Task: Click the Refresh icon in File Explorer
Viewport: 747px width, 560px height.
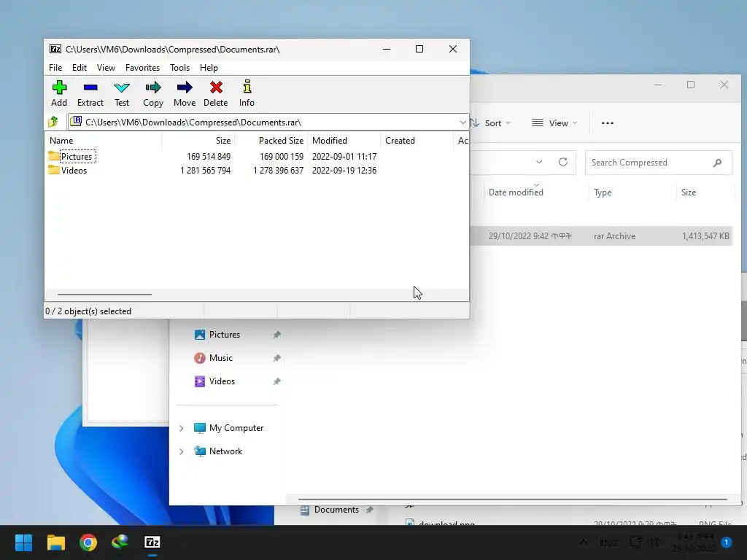Action: (563, 162)
